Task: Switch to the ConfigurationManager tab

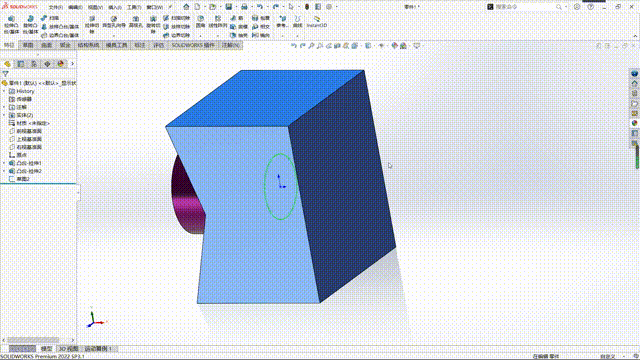Action: 34,64
